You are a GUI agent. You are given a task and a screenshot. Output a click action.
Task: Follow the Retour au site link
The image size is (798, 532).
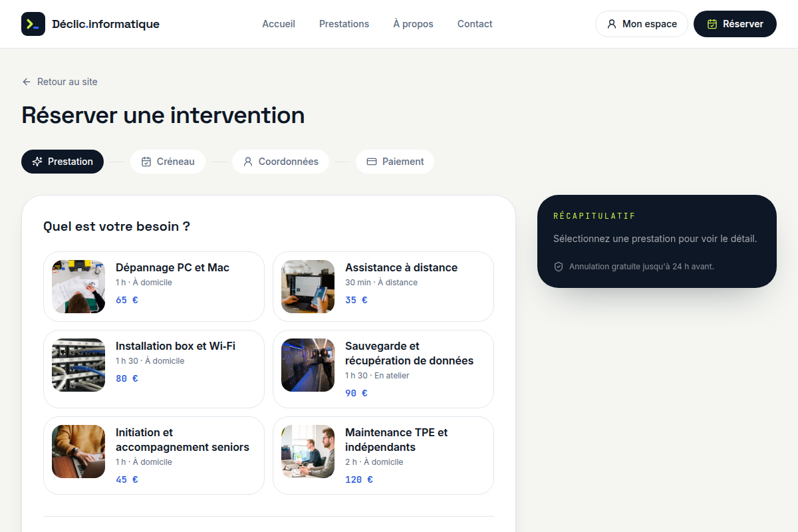click(x=60, y=82)
